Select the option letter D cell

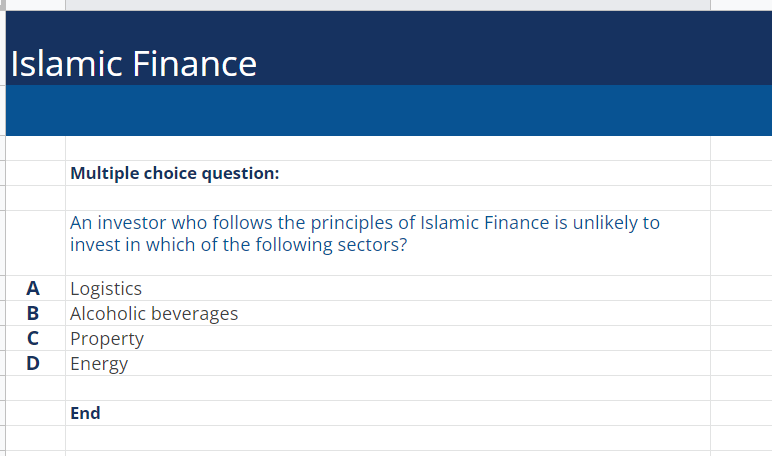pos(33,363)
